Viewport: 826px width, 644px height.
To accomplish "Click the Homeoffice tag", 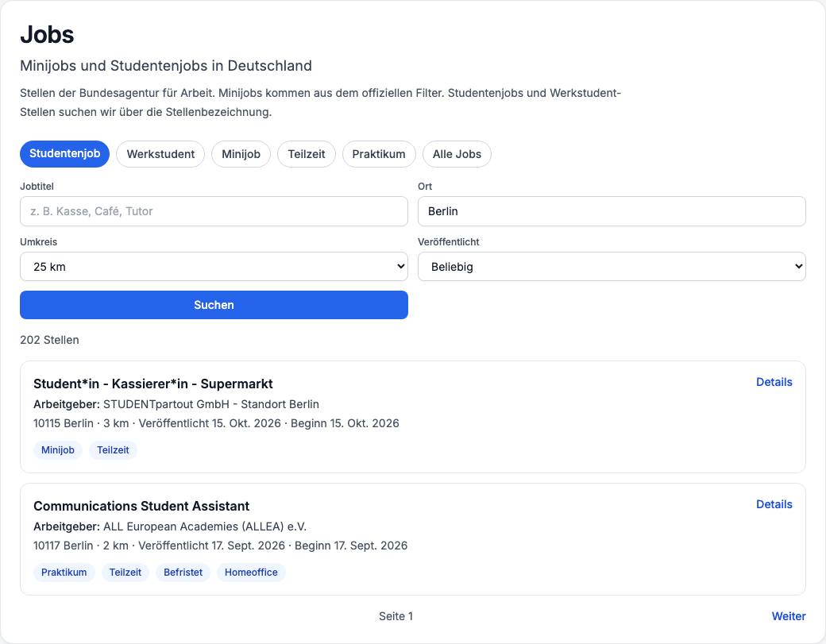I will pyautogui.click(x=251, y=573).
